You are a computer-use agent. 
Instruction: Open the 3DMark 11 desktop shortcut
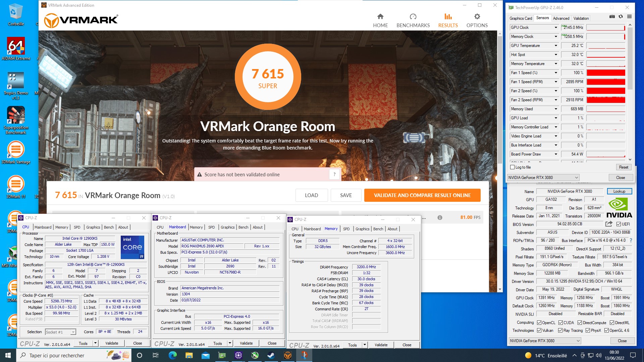(16, 187)
